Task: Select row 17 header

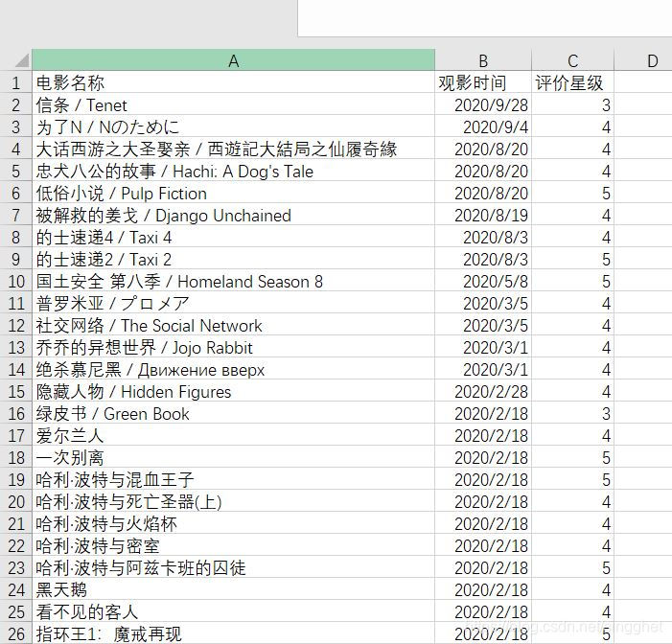Action: (16, 436)
